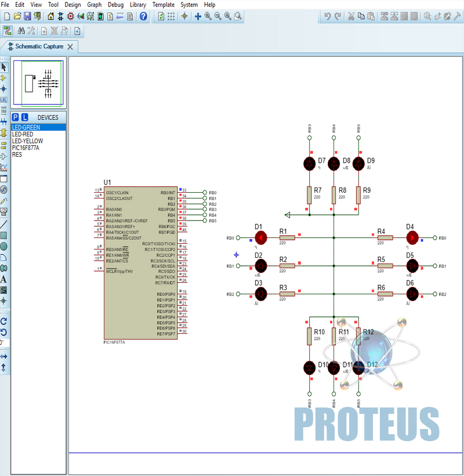464x476 pixels.
Task: Select the Selection Mode arrow tool
Action: point(3,67)
